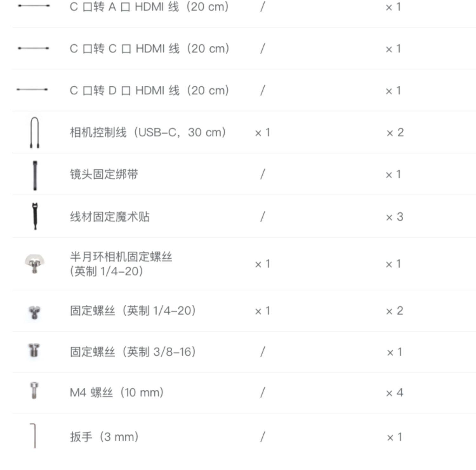Click the M4 screw icon

[34, 390]
